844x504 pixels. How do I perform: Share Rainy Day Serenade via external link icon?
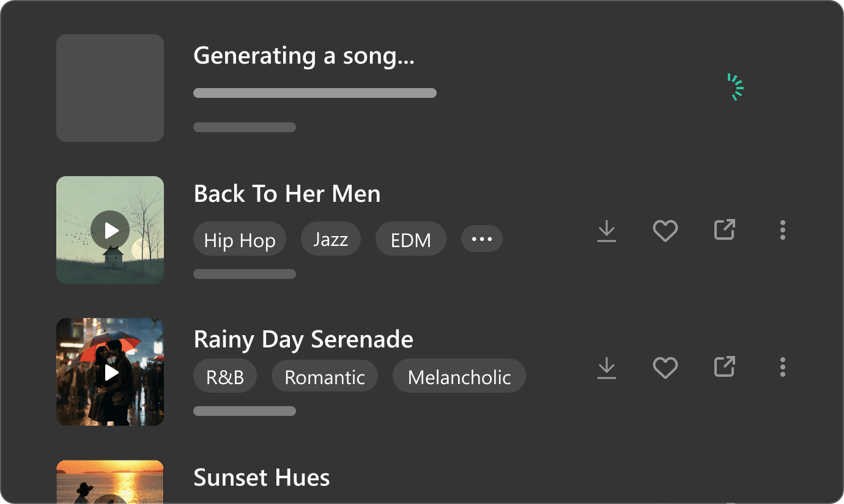point(725,367)
